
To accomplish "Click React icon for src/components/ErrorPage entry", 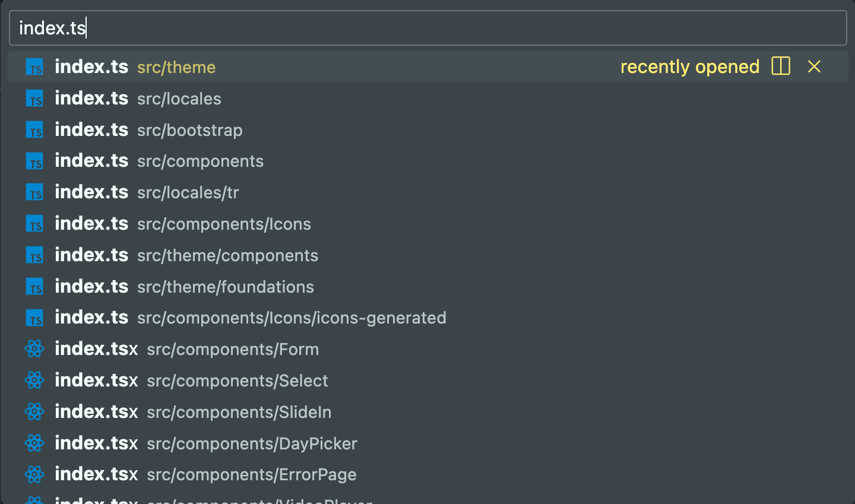I will (34, 475).
